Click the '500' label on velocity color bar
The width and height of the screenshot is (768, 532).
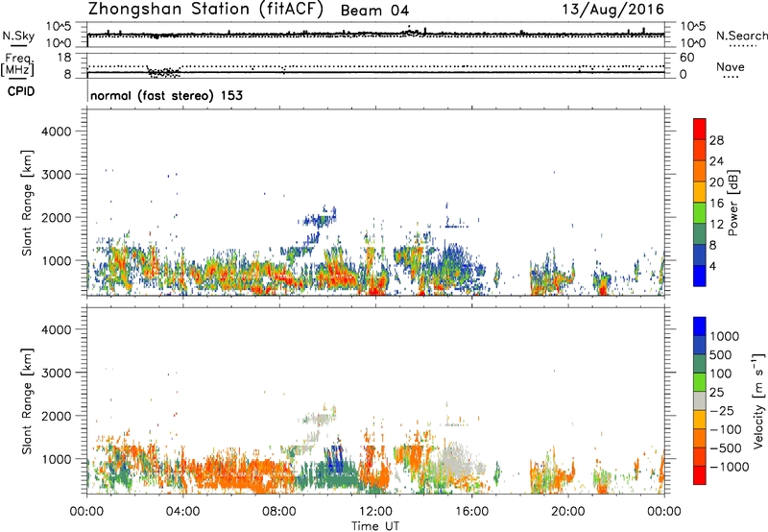720,355
